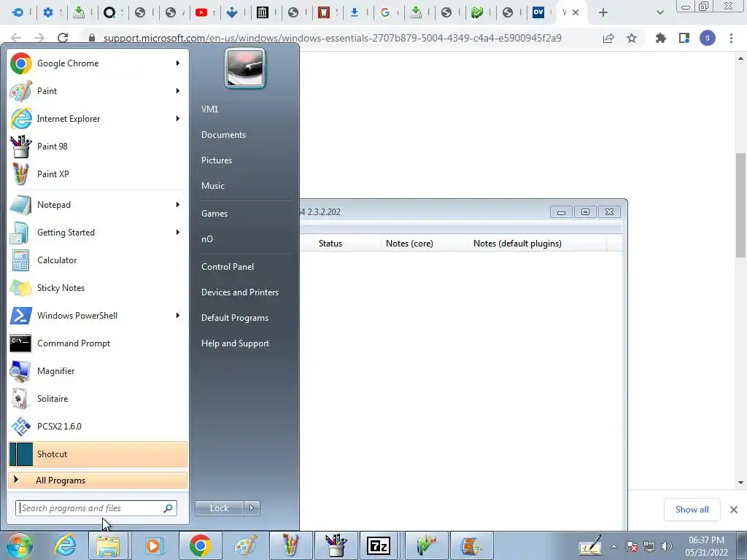This screenshot has height=560, width=747.
Task: Open Devices and Printers
Action: click(x=239, y=292)
